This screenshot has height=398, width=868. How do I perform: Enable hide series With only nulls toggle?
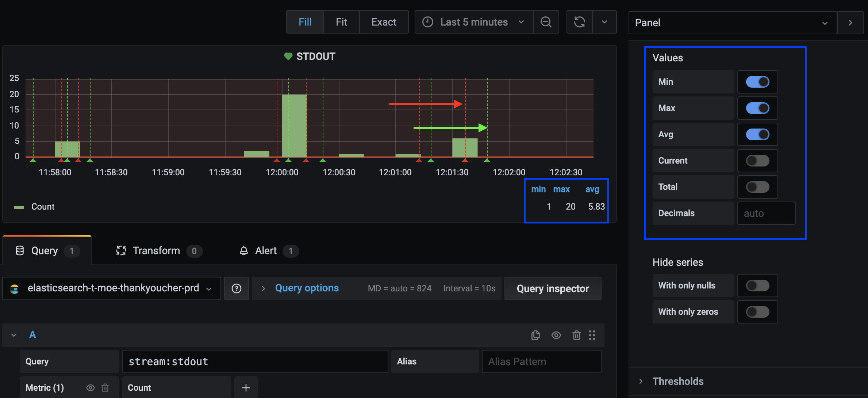758,286
